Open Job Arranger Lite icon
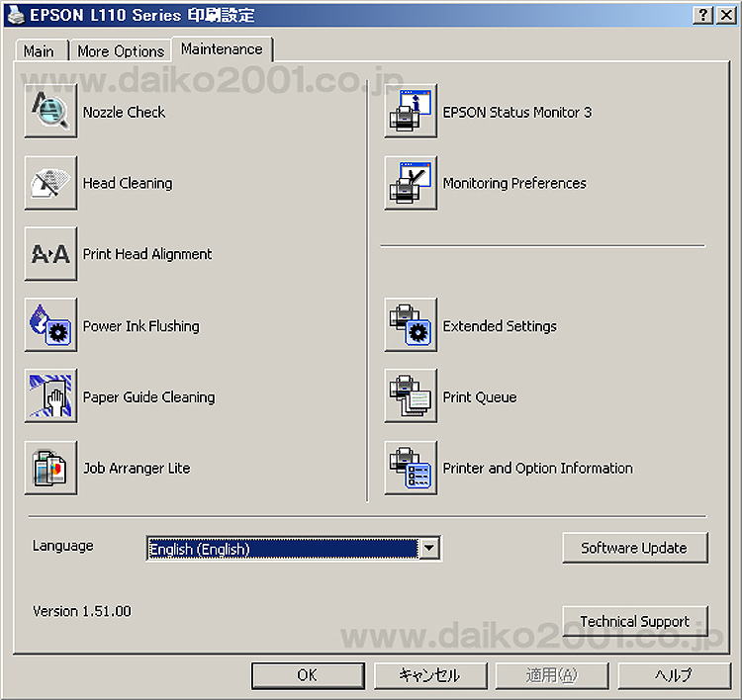This screenshot has height=700, width=742. (x=50, y=468)
